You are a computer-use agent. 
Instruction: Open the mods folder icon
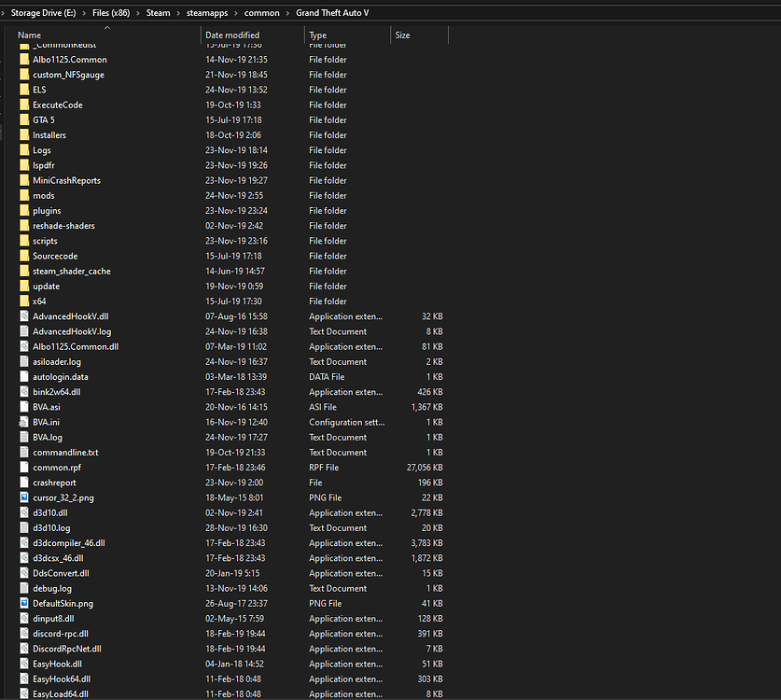[23, 195]
